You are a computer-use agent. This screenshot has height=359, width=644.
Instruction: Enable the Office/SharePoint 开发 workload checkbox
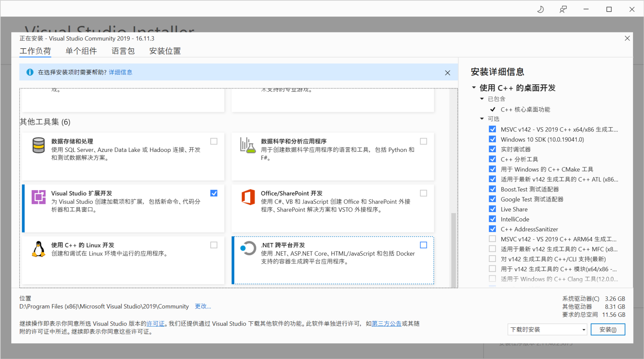pos(423,193)
